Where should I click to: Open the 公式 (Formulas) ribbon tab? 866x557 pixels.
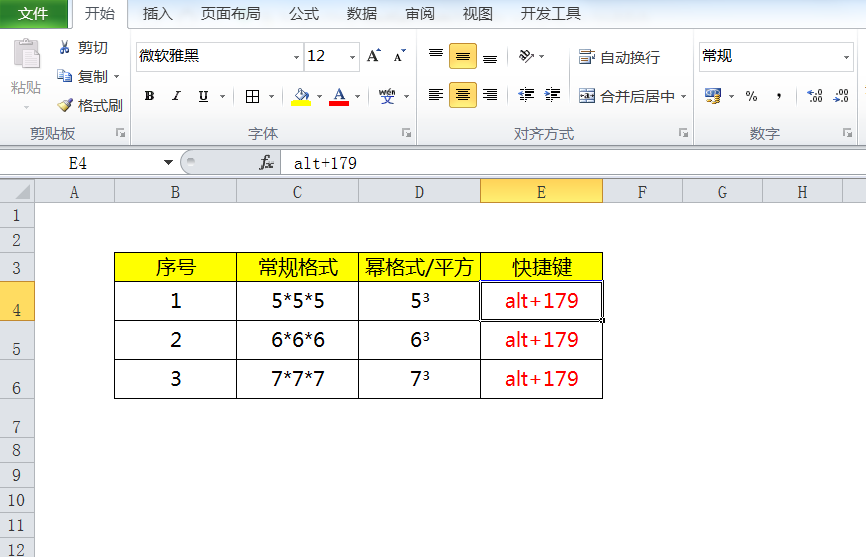coord(304,14)
